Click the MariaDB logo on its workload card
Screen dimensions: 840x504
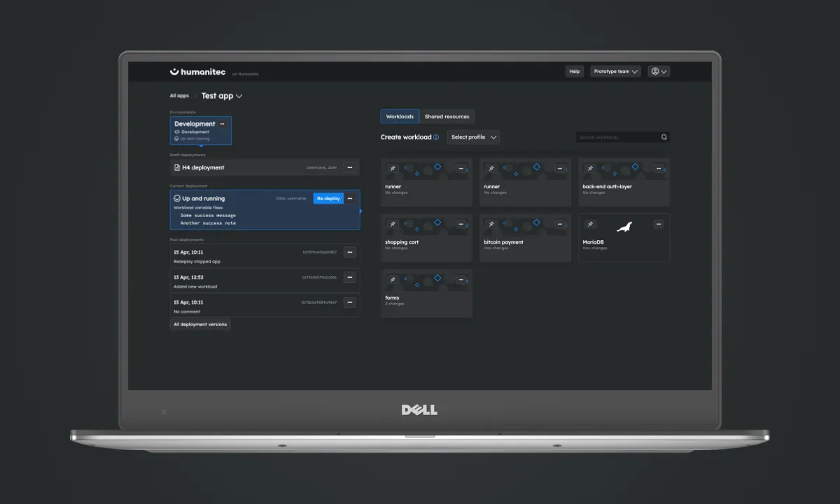[x=623, y=227]
